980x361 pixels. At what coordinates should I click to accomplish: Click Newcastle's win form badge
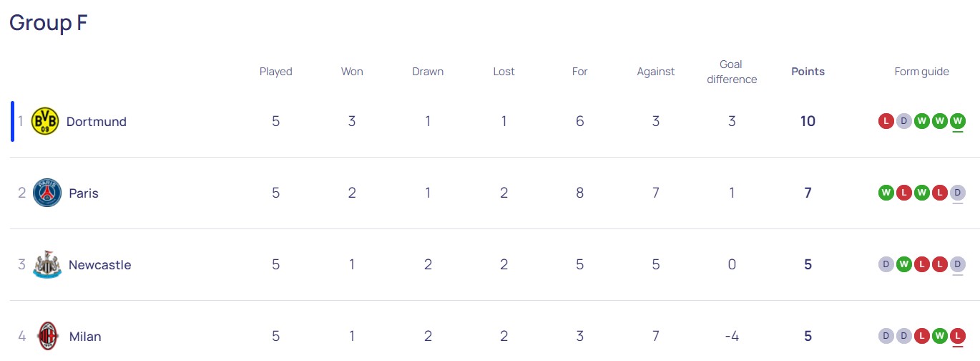pyautogui.click(x=903, y=264)
